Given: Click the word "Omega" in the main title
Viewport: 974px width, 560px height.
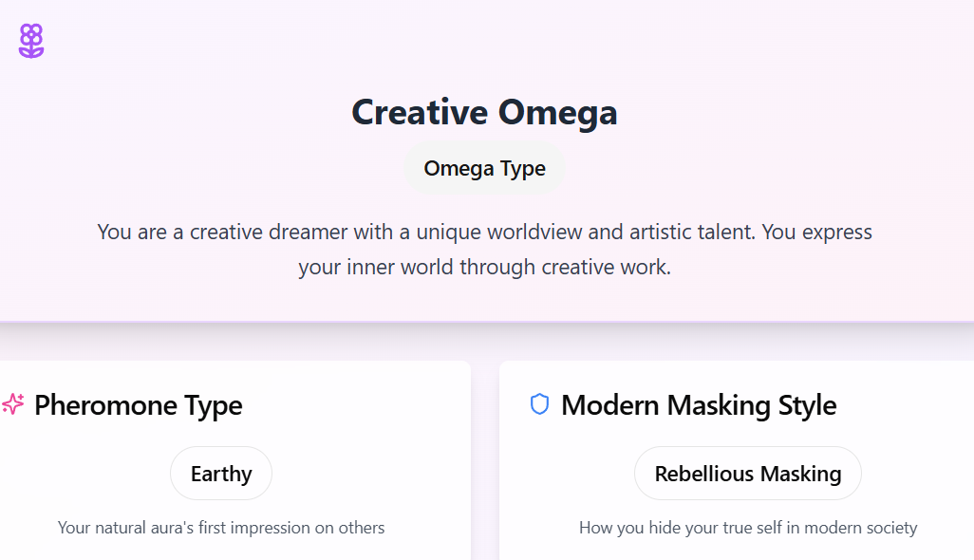Looking at the screenshot, I should [x=558, y=112].
